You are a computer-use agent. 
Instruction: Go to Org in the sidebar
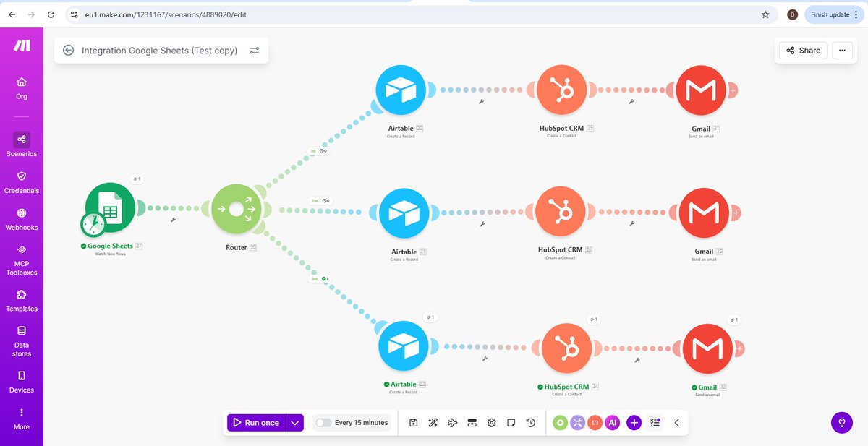pos(22,88)
